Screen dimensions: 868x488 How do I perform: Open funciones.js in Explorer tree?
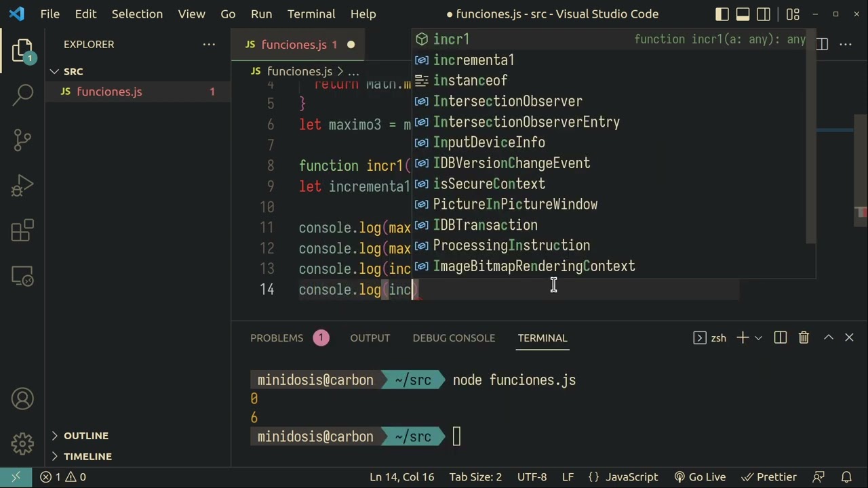tap(138, 91)
